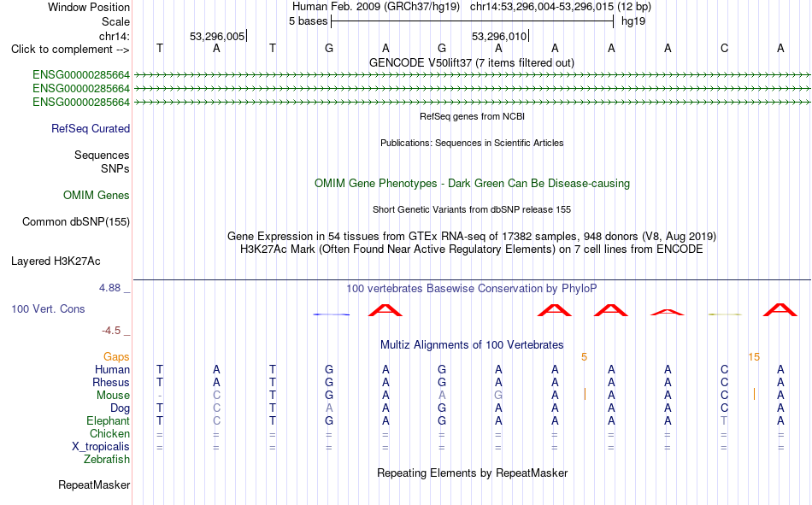
Task: Click the -4.5 lower conservation scale value
Action: tap(111, 331)
